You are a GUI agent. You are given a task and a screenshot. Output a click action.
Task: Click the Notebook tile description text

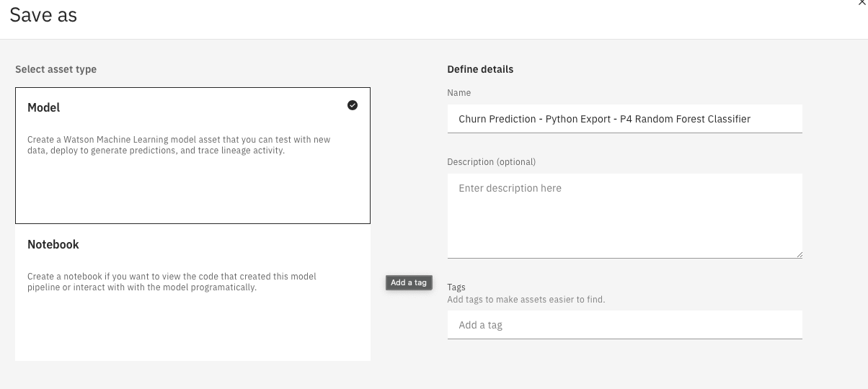click(172, 282)
